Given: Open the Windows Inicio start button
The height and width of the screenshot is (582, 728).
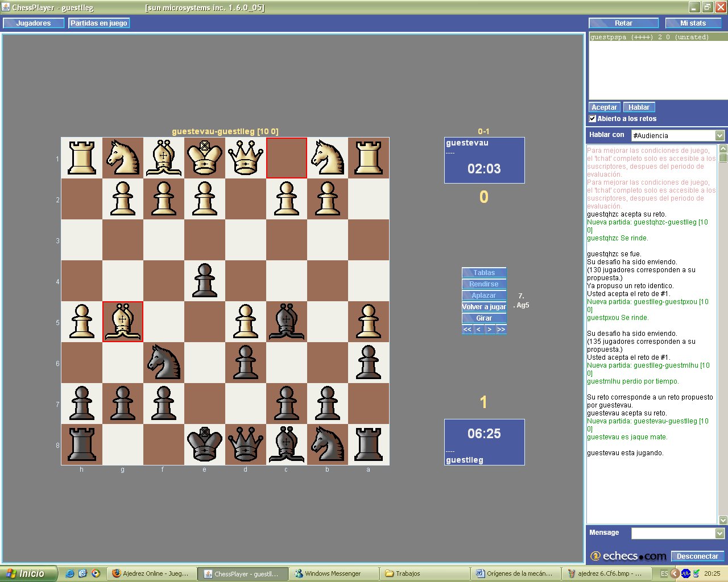Looking at the screenshot, I should point(28,573).
